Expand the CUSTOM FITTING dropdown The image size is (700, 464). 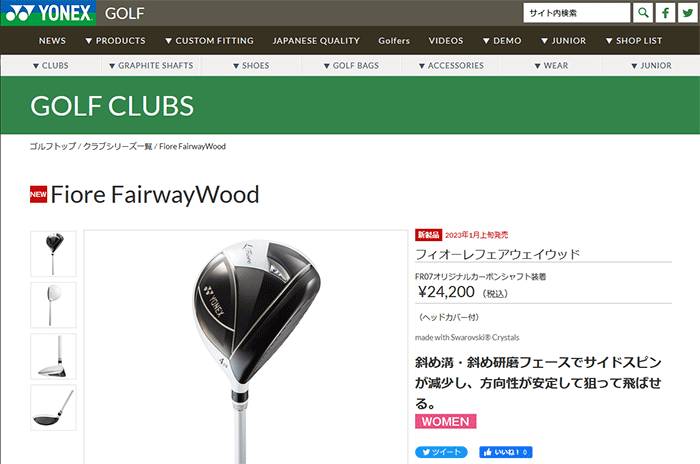[209, 41]
